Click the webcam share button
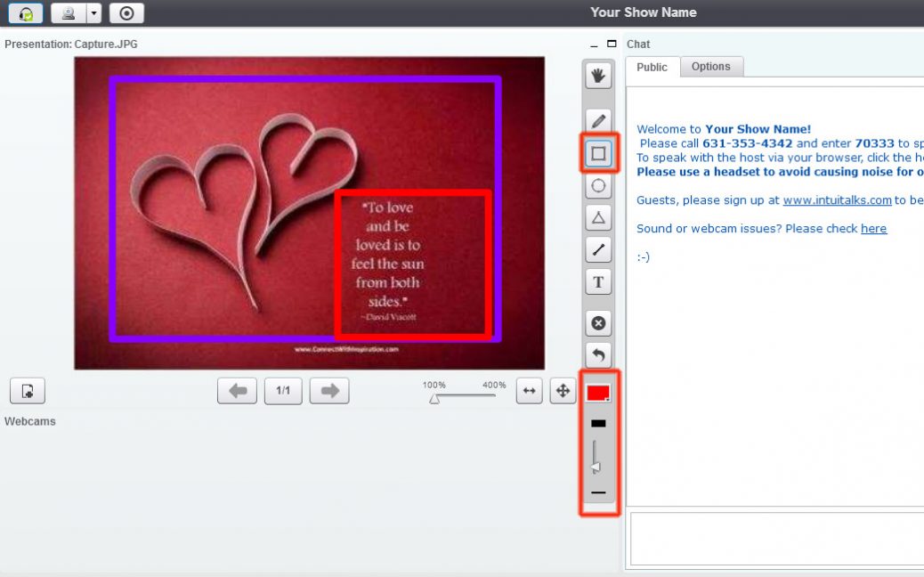This screenshot has width=924, height=577. click(x=69, y=13)
